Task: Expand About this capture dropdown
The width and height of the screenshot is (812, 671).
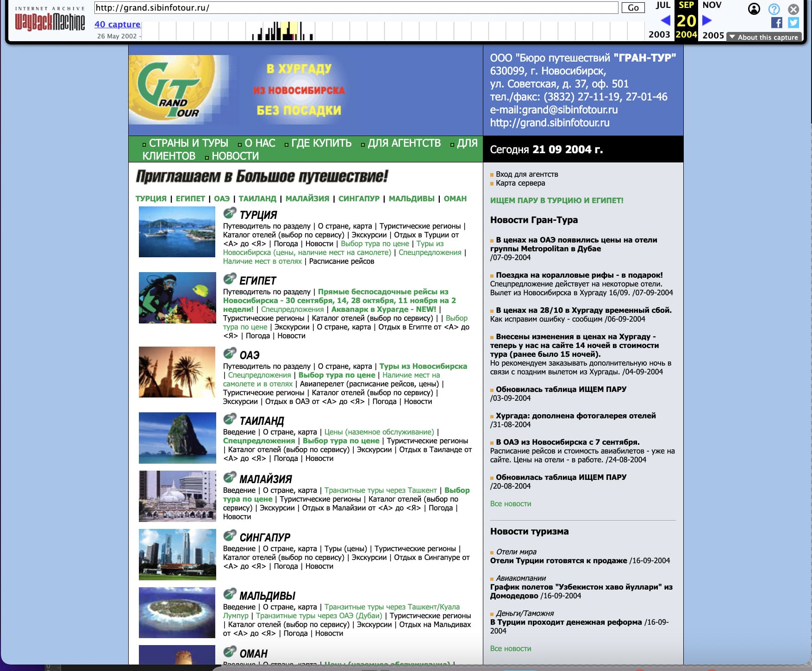Action: 764,37
